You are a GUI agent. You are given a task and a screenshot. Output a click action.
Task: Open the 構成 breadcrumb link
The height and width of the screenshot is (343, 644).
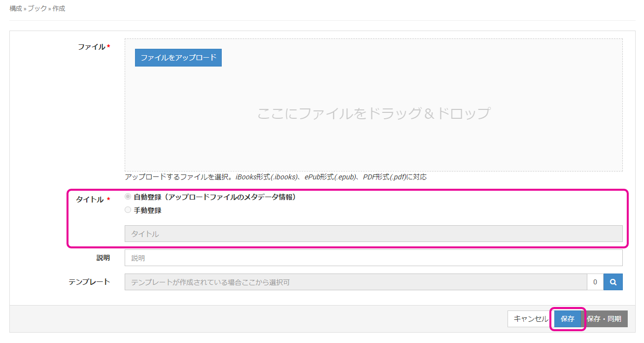[16, 9]
